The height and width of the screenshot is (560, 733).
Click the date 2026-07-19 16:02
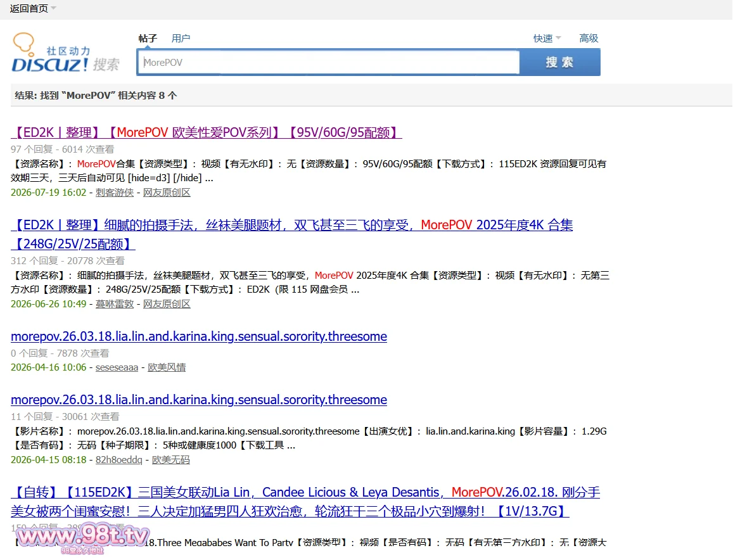49,193
